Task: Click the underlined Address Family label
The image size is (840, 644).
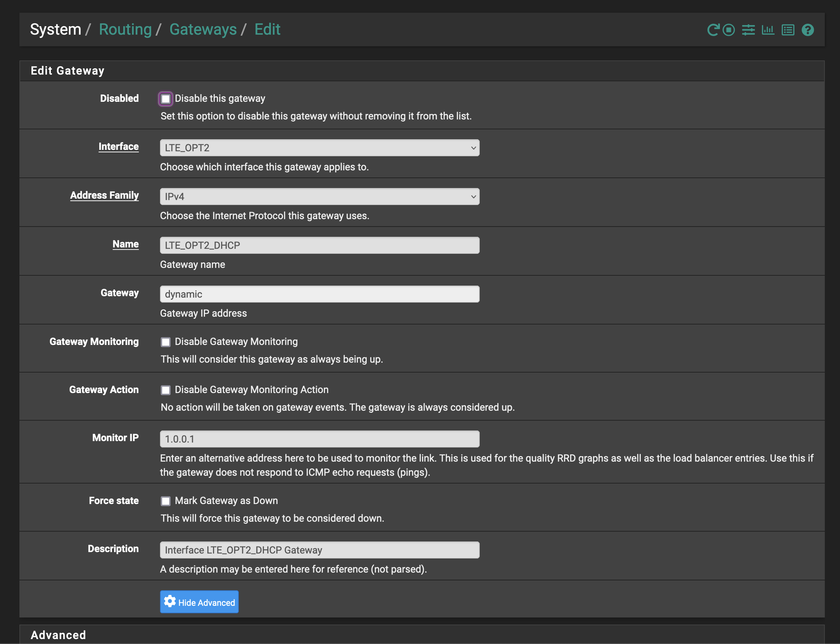Action: (x=105, y=195)
